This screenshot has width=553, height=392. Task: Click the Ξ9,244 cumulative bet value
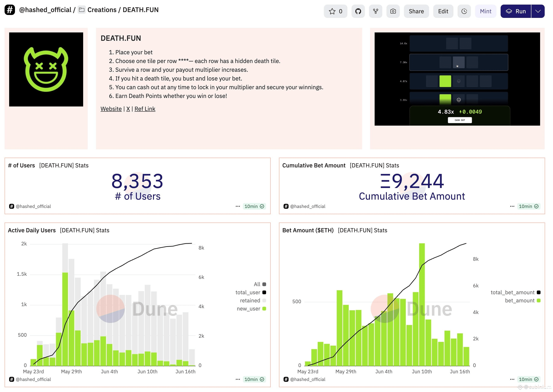(412, 181)
